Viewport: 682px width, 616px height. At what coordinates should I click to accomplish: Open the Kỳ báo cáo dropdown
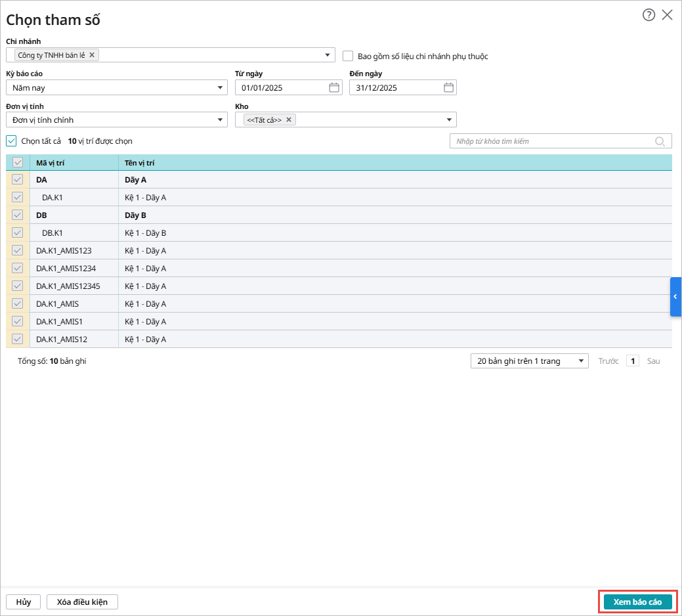[116, 87]
